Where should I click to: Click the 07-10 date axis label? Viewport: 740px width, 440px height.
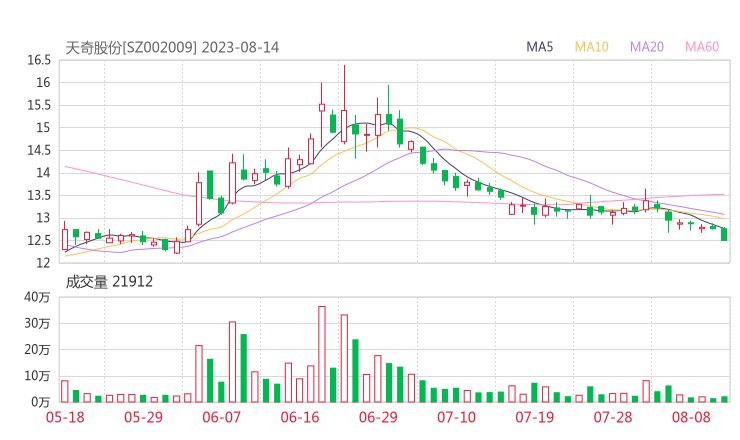click(x=456, y=417)
